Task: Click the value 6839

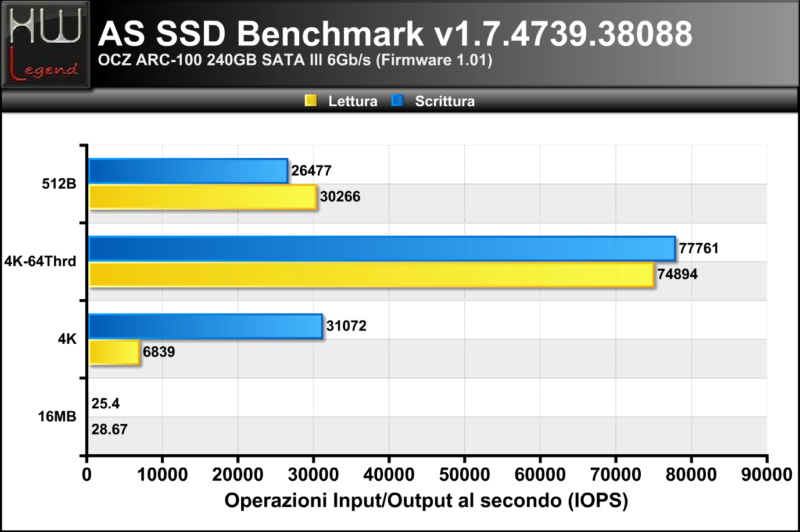Action: tap(159, 352)
